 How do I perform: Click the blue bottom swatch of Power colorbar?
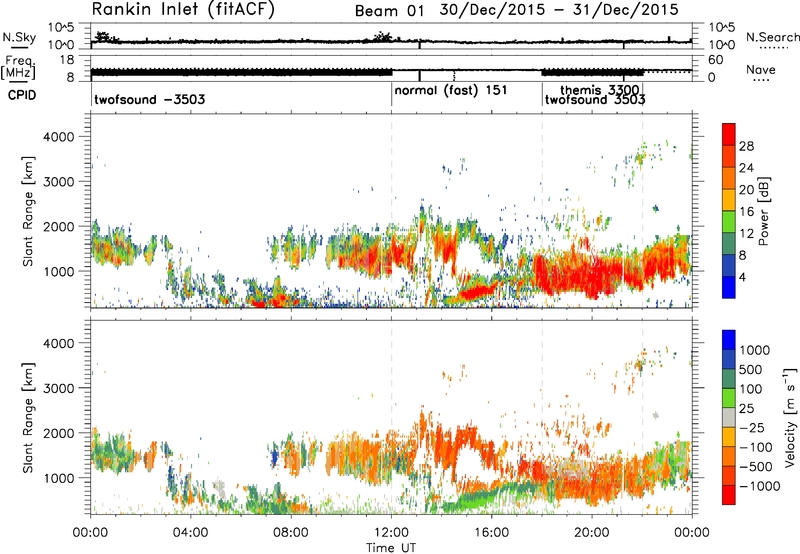click(729, 287)
